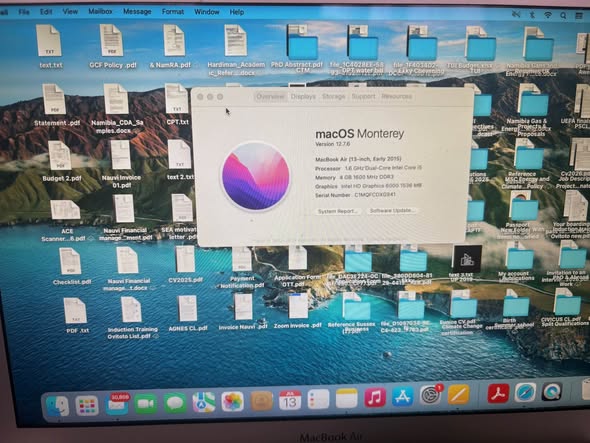The width and height of the screenshot is (590, 443).
Task: Click the macOS Monterey logo image
Action: point(256,176)
